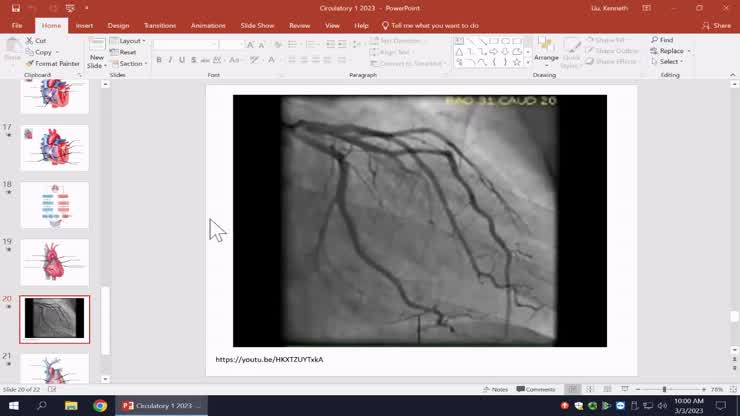The height and width of the screenshot is (416, 740).
Task: Open the Transitions ribbon tab
Action: click(159, 25)
